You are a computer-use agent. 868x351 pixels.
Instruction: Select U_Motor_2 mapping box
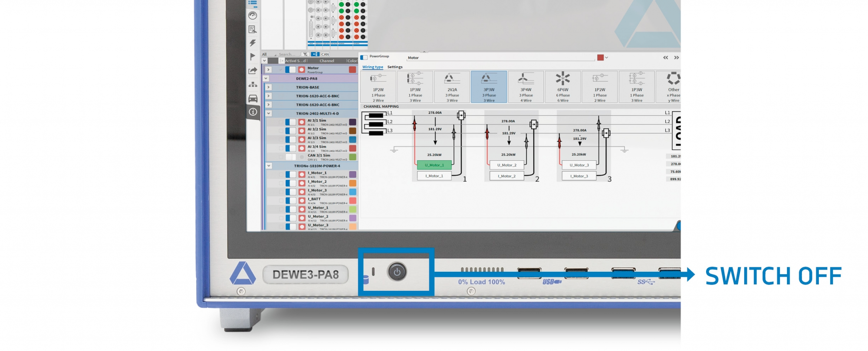(x=506, y=165)
